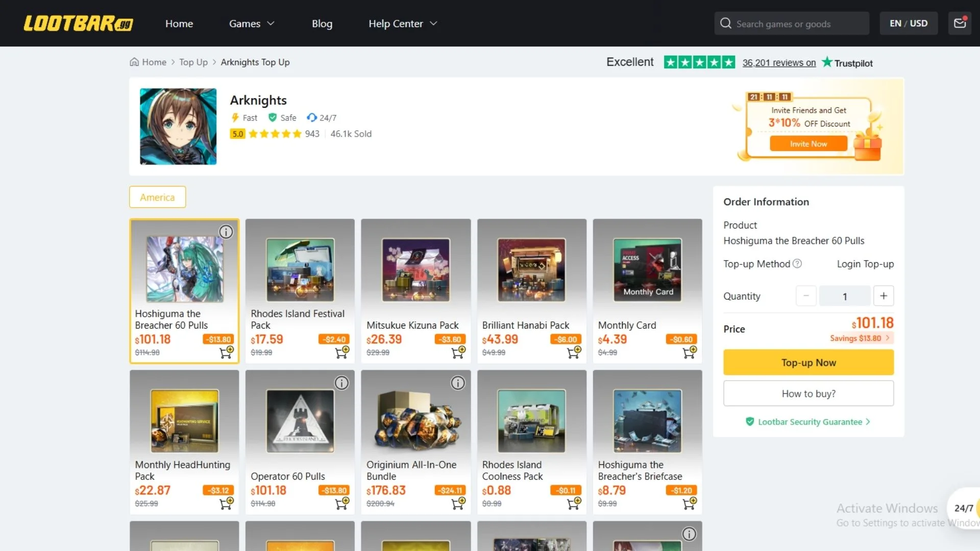Decrease quantity with minus button
The image size is (980, 551).
(806, 296)
